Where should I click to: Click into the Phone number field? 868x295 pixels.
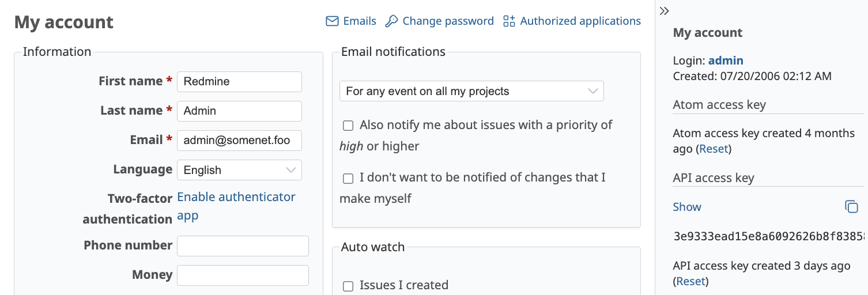[x=243, y=246]
